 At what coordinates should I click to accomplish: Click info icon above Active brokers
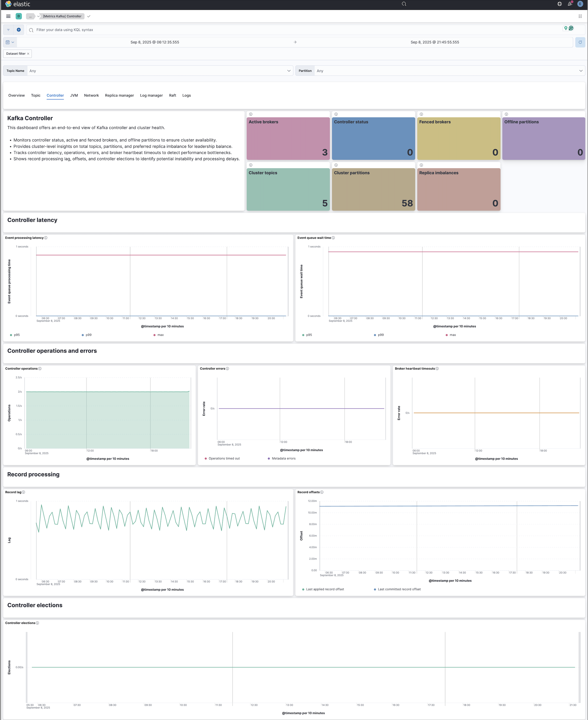point(251,114)
